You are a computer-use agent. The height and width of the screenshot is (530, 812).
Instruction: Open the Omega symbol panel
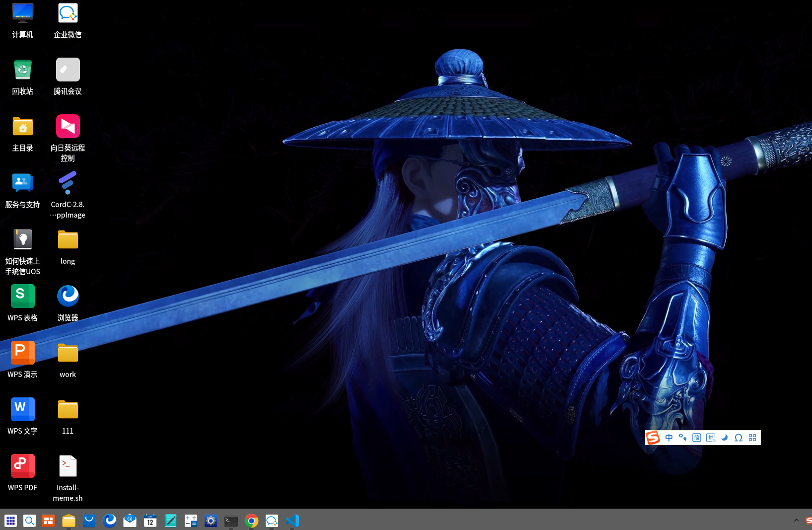[x=738, y=438]
